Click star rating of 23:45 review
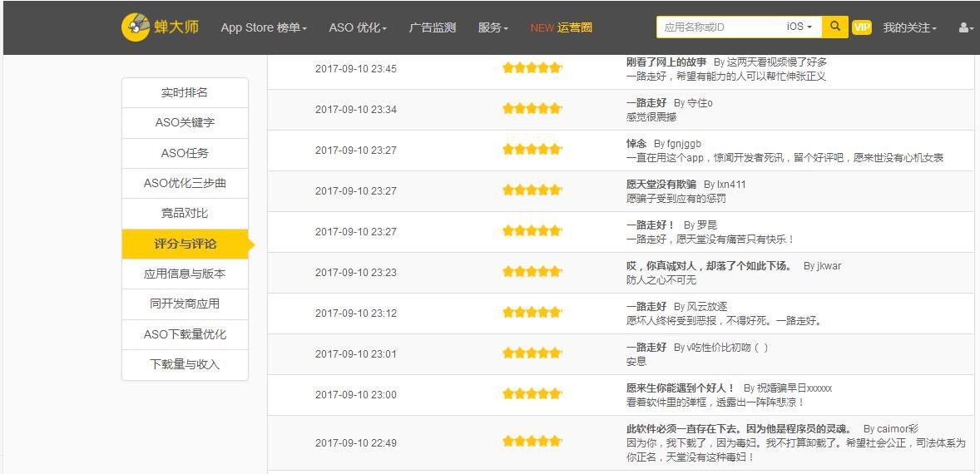The image size is (980, 474). [532, 68]
